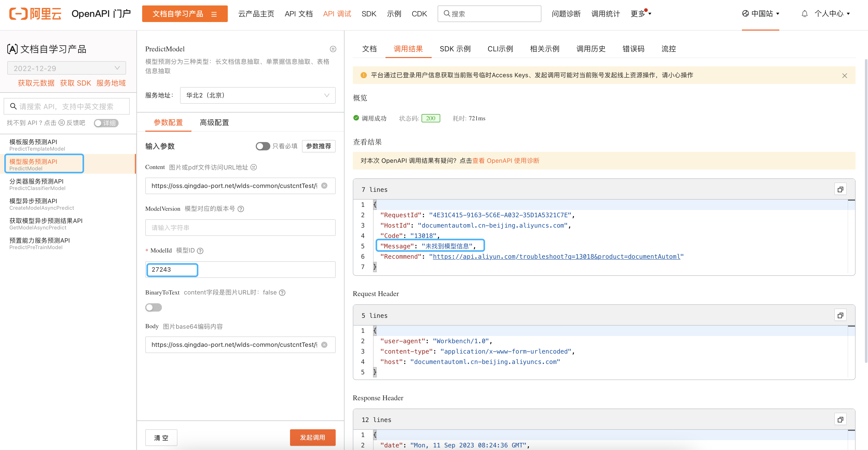Open the 查看 OpenAPI 使用诊断 link
This screenshot has width=868, height=450.
coord(506,161)
